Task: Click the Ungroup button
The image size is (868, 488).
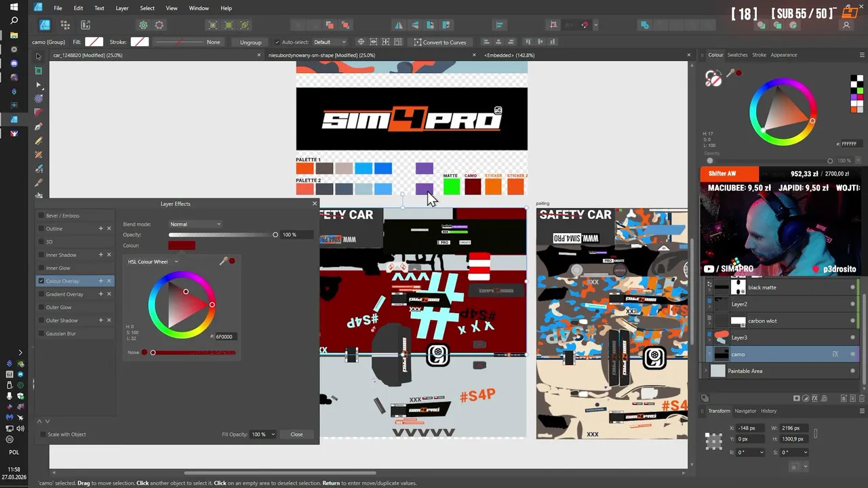Action: pos(250,42)
